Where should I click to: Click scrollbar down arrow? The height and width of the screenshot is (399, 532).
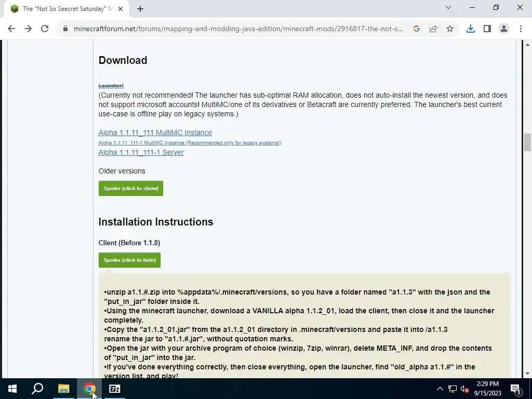click(x=527, y=374)
